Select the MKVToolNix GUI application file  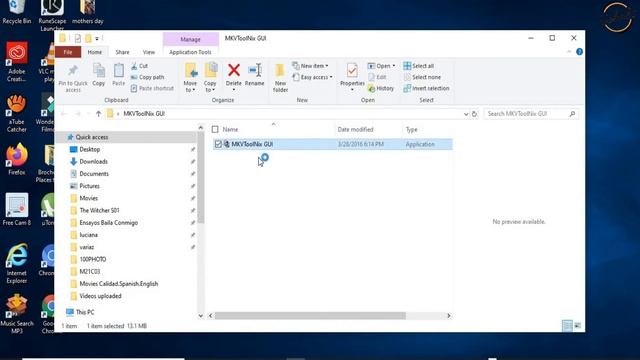point(333,144)
